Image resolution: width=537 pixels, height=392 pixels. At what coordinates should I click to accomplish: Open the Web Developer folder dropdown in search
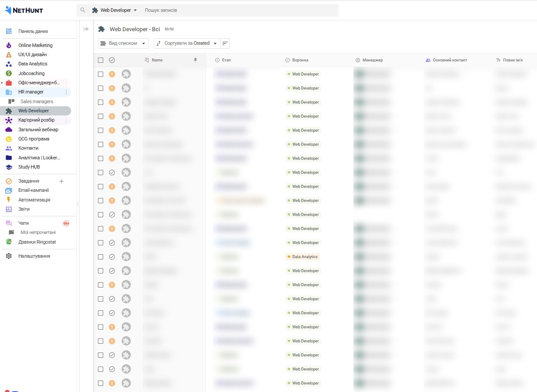[x=115, y=10]
